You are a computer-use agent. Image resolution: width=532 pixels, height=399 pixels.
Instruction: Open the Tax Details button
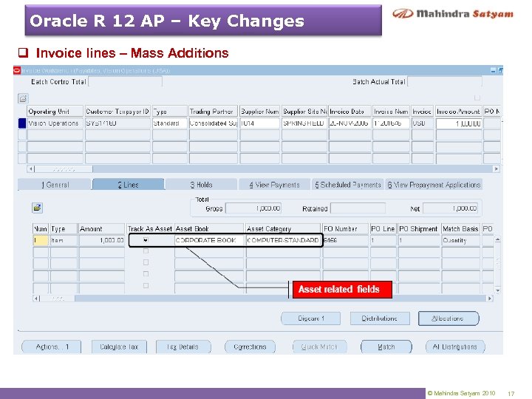pyautogui.click(x=183, y=347)
